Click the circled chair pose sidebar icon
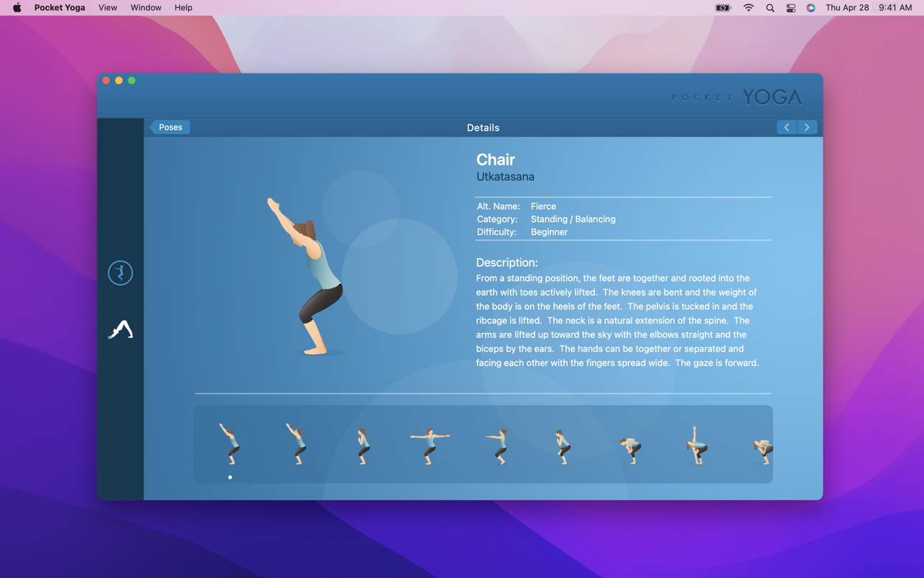This screenshot has width=924, height=578. (120, 273)
